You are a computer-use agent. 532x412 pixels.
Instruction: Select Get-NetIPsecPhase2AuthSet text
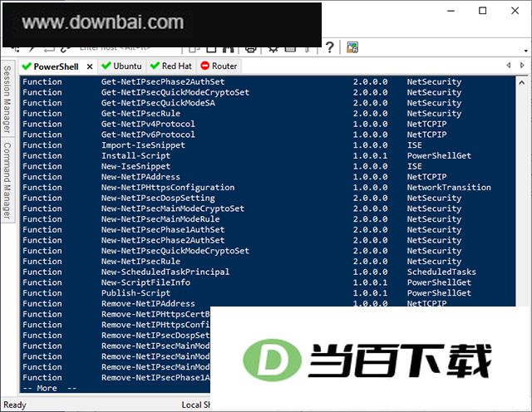coord(163,81)
